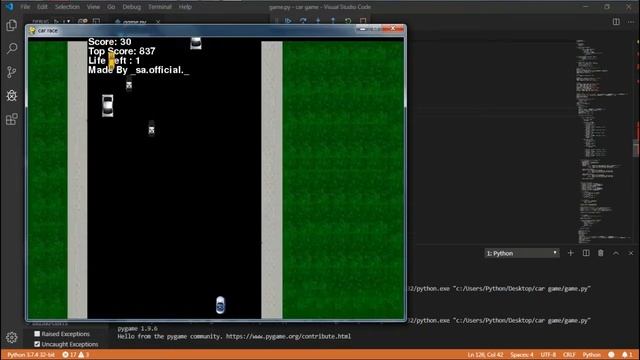The image size is (640, 360).
Task: Open the pygame.org contribute link
Action: pos(288,336)
